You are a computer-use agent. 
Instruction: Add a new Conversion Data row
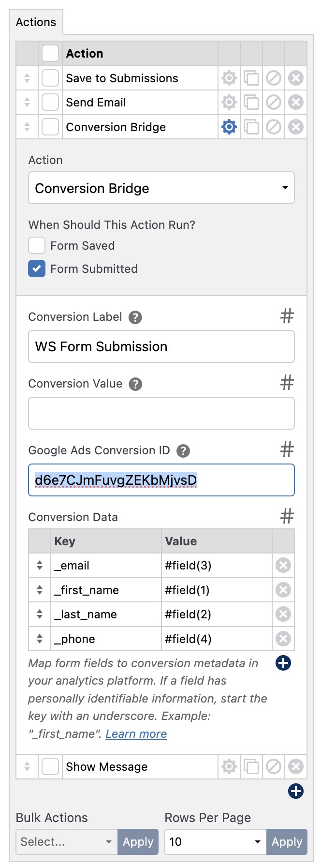pyautogui.click(x=283, y=663)
